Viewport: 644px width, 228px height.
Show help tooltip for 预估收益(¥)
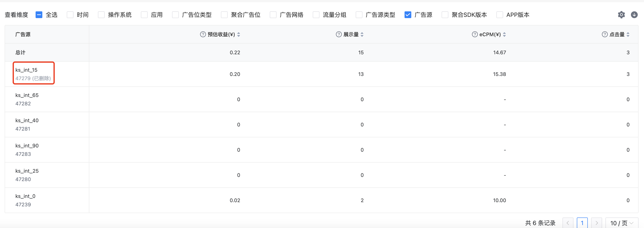[203, 34]
